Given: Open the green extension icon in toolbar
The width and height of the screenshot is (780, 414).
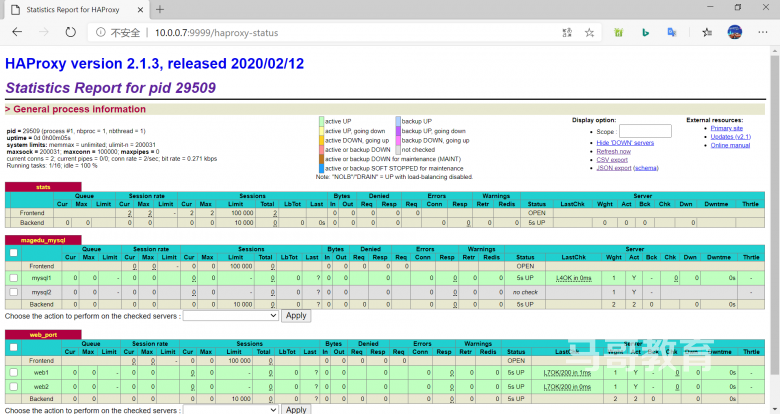Looking at the screenshot, I should click(618, 33).
